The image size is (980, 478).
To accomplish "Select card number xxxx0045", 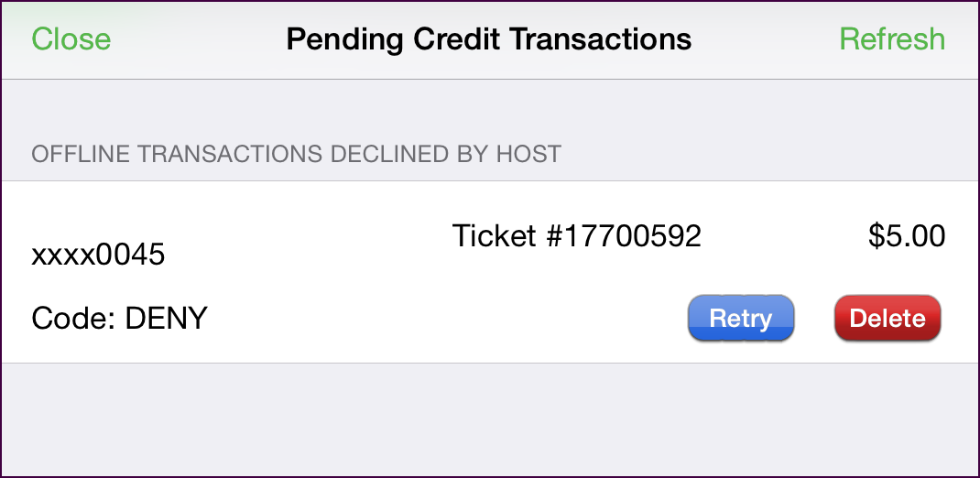I will click(x=98, y=255).
